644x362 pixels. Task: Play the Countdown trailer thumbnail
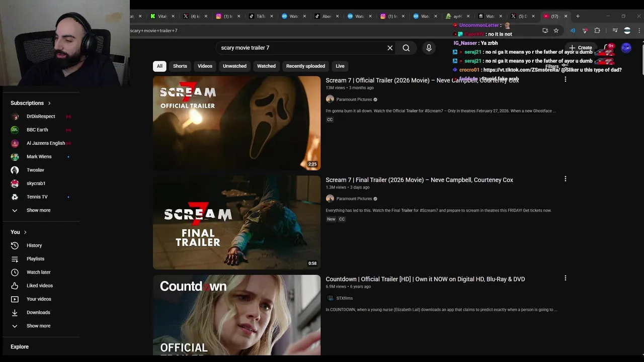(x=236, y=315)
